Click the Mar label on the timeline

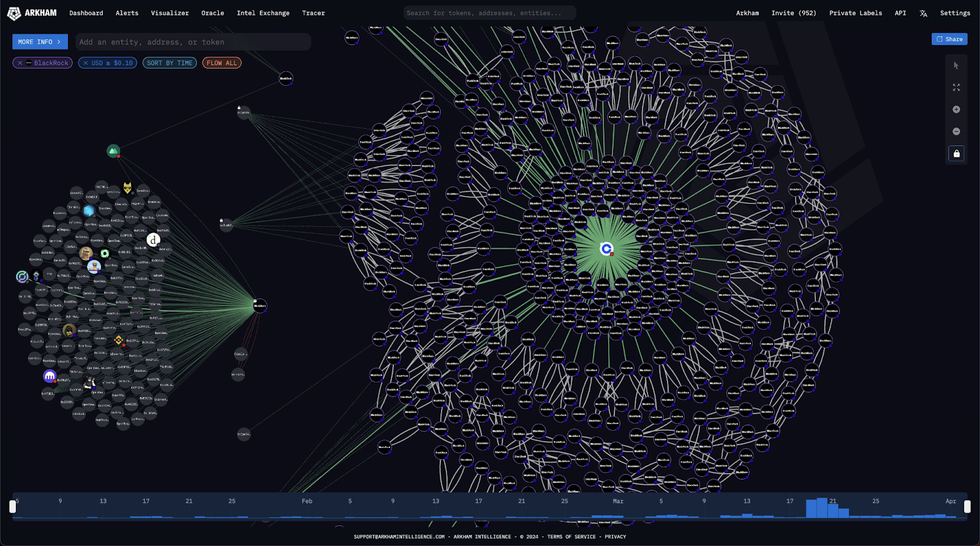click(618, 501)
